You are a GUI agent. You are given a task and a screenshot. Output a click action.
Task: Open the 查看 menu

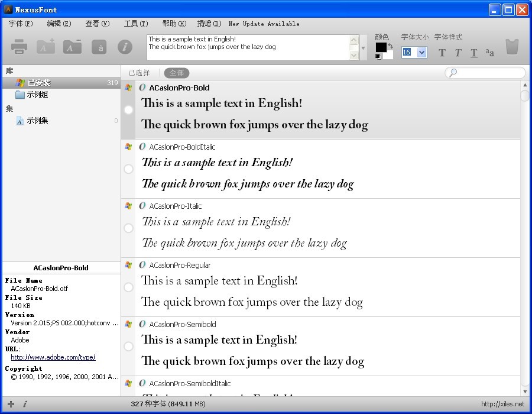[x=97, y=24]
